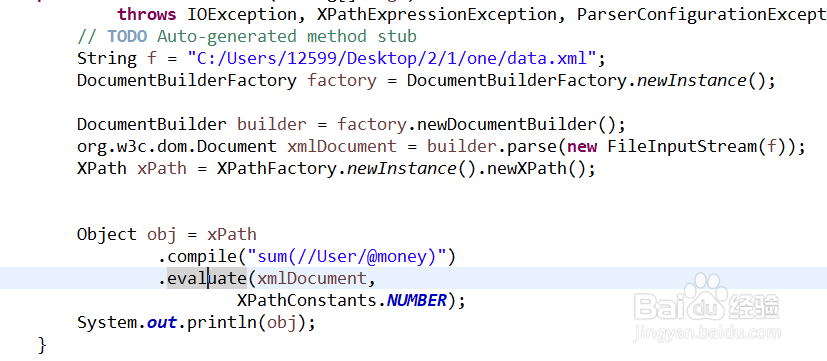Click ".compile" method call
The image size is (827, 361).
coord(198,256)
